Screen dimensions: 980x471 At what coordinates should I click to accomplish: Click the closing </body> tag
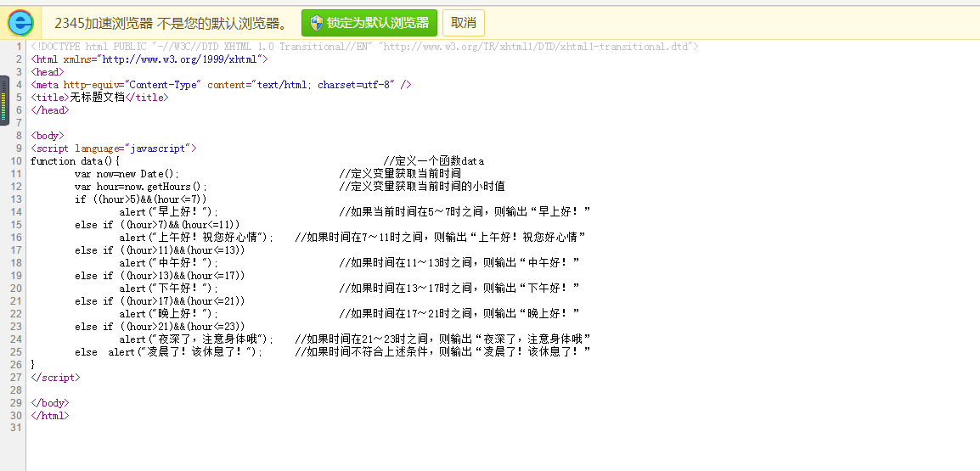point(49,403)
